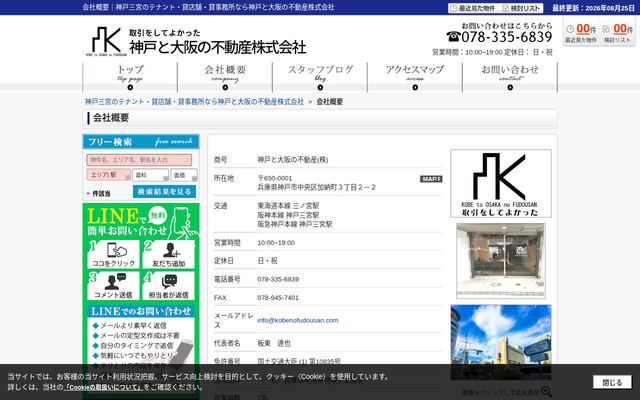The height and width of the screenshot is (400, 640).
Task: Open the お問い合わせ navigation tab
Action: [510, 77]
